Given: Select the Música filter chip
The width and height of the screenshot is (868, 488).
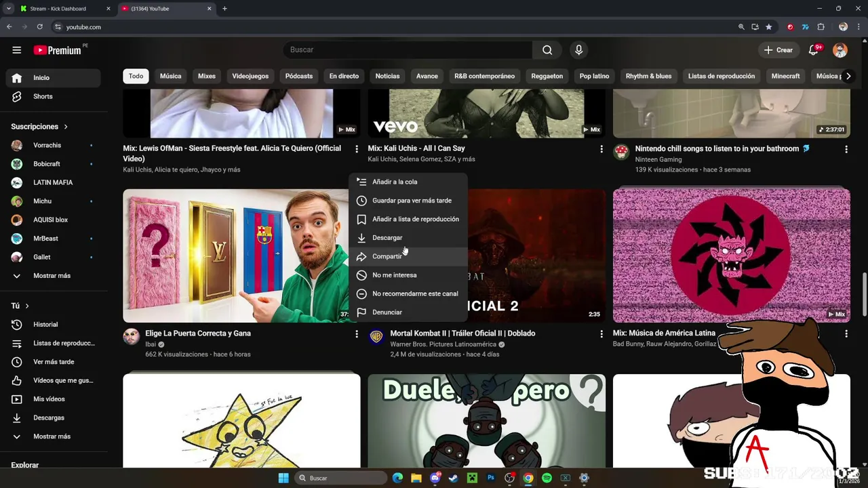Looking at the screenshot, I should [170, 76].
